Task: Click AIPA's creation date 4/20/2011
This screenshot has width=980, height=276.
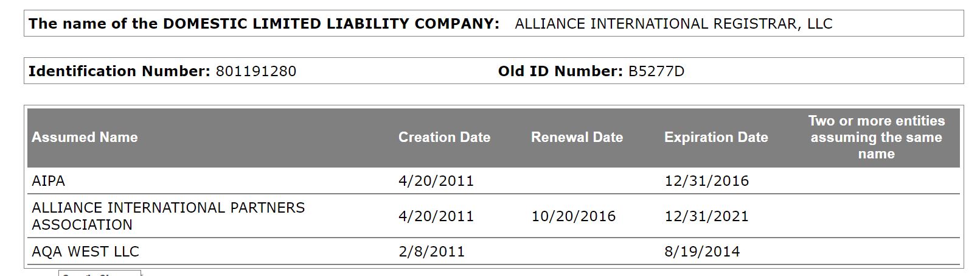Action: coord(436,181)
